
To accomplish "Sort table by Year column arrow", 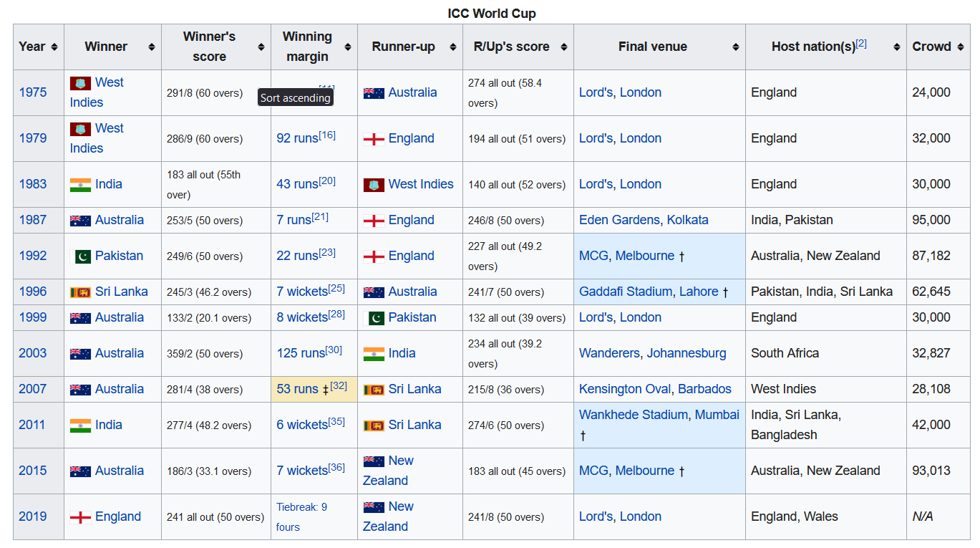I will click(54, 47).
